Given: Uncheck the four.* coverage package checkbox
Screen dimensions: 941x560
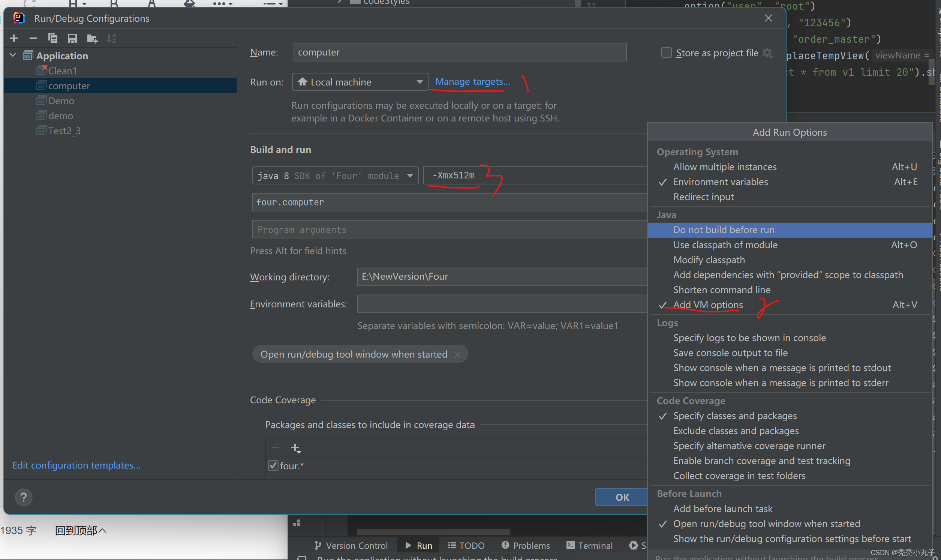Looking at the screenshot, I should [x=273, y=466].
